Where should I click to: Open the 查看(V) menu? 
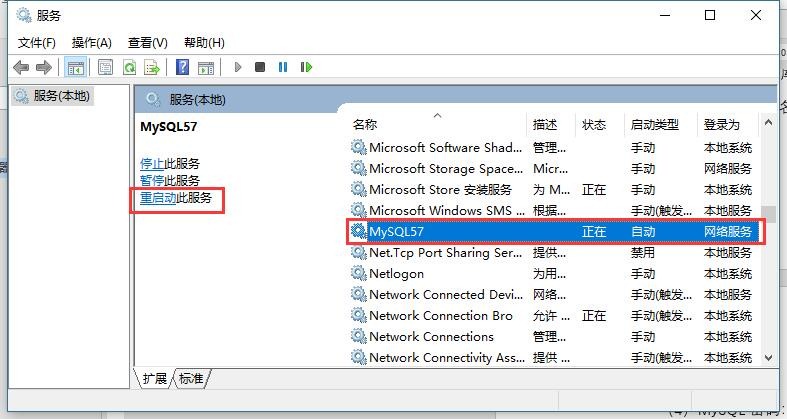point(147,42)
